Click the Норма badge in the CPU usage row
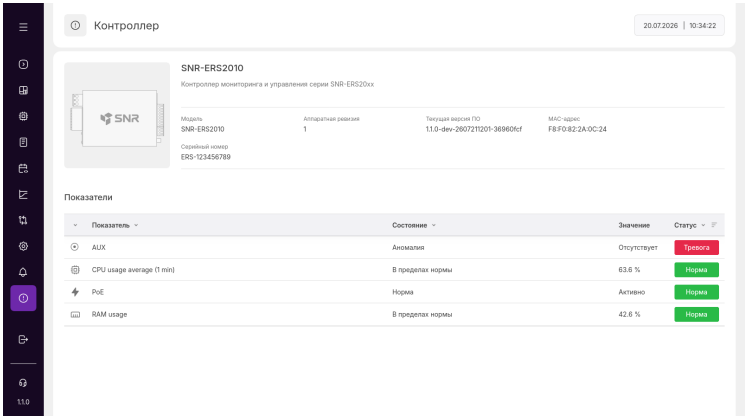 click(696, 270)
